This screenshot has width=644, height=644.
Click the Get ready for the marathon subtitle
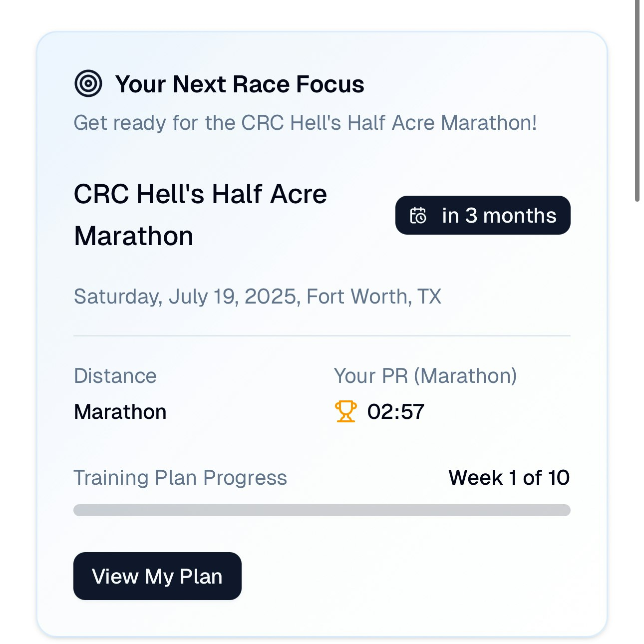[306, 123]
